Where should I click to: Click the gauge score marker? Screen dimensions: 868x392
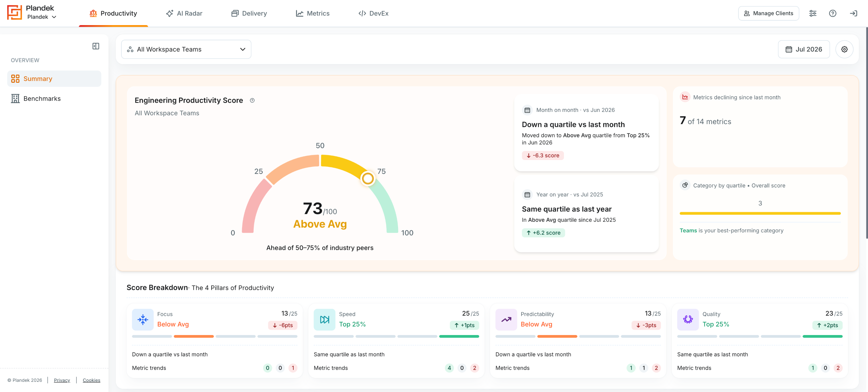point(368,178)
